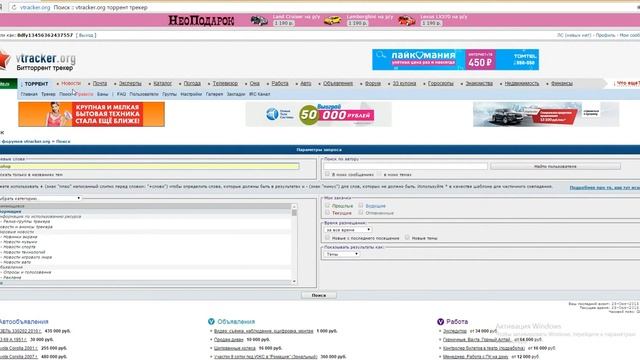The width and height of the screenshot is (640, 360).
Task: Click the category list scroll up arrow
Action: point(294,207)
